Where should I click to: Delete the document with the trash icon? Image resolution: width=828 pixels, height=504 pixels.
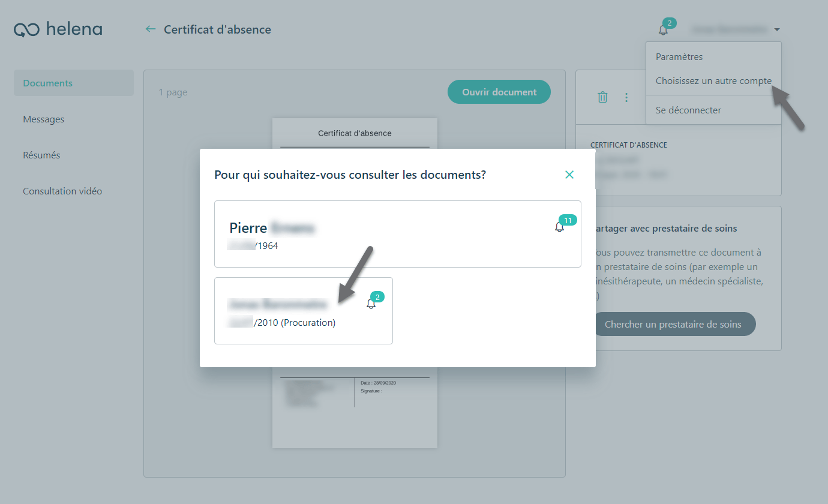603,97
